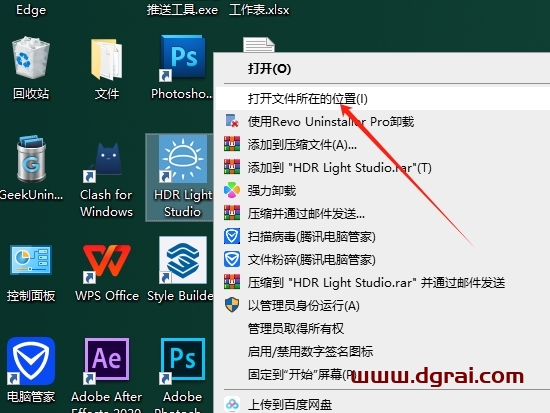This screenshot has height=413, width=550.
Task: Click the shield icon beside 扫描病毒
Action: [232, 236]
